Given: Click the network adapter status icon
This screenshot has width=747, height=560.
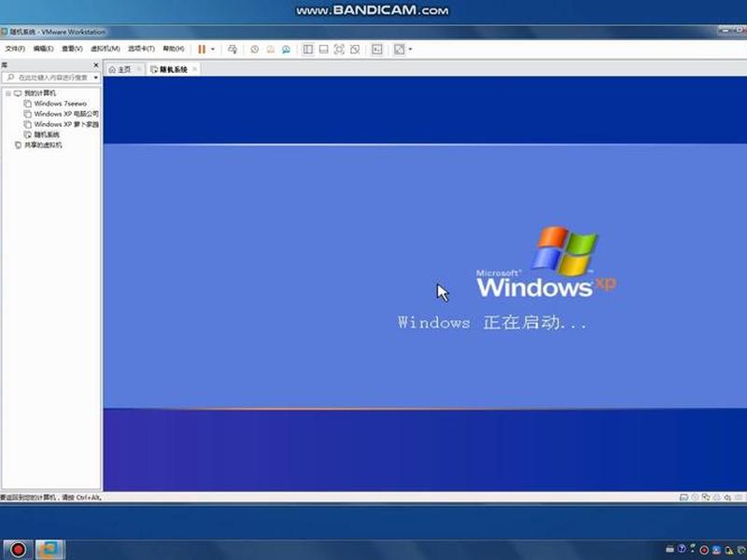Looking at the screenshot, I should (x=706, y=497).
